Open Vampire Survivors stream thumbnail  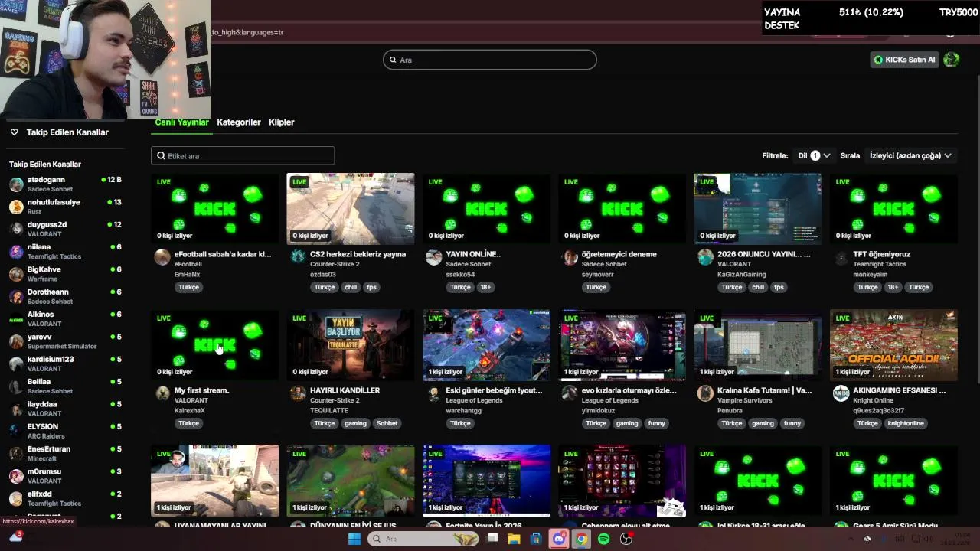[x=757, y=344]
